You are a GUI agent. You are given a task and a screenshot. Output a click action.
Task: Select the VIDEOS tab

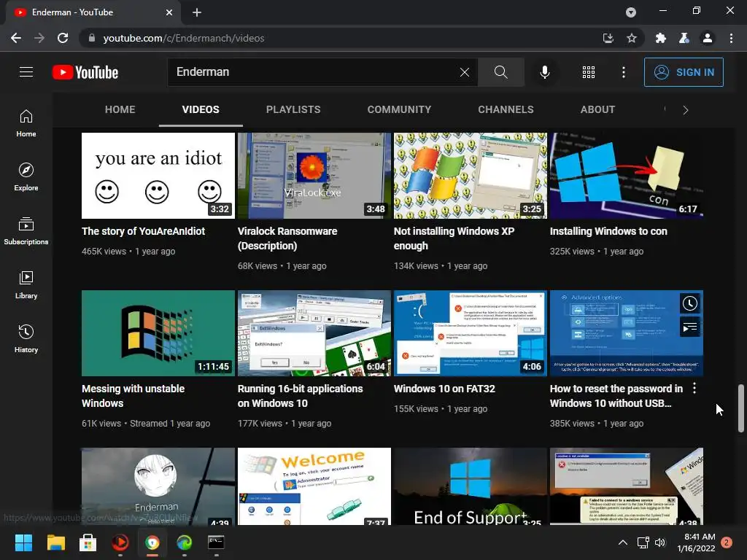201,109
